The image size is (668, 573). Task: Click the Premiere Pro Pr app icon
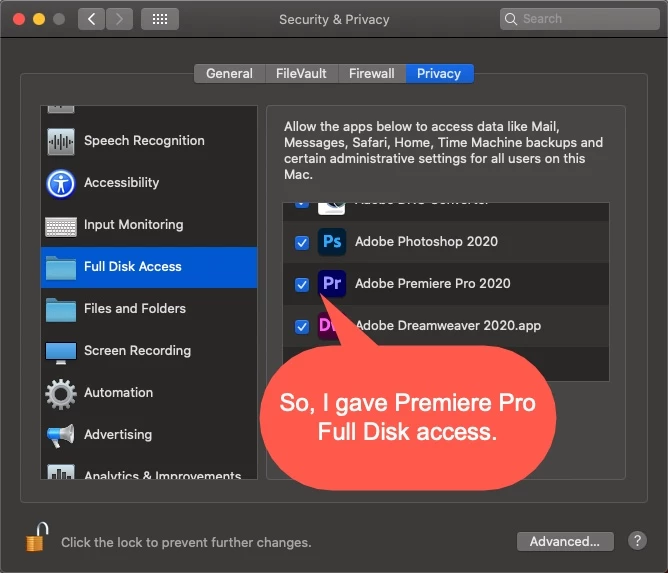332,283
